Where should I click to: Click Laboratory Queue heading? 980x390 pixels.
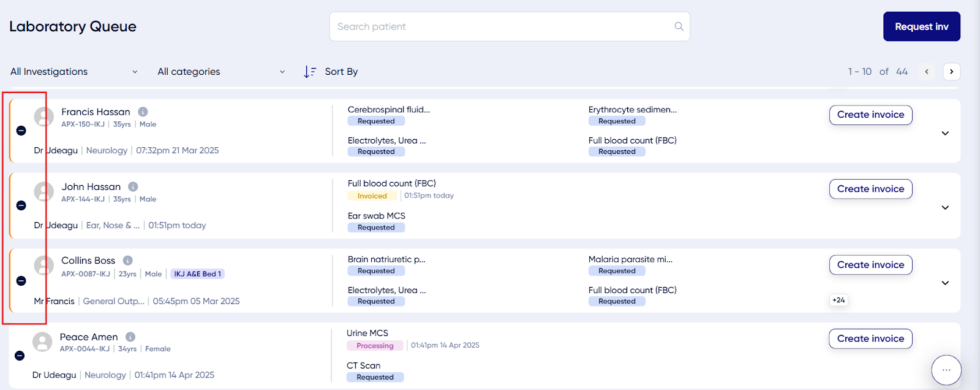73,26
